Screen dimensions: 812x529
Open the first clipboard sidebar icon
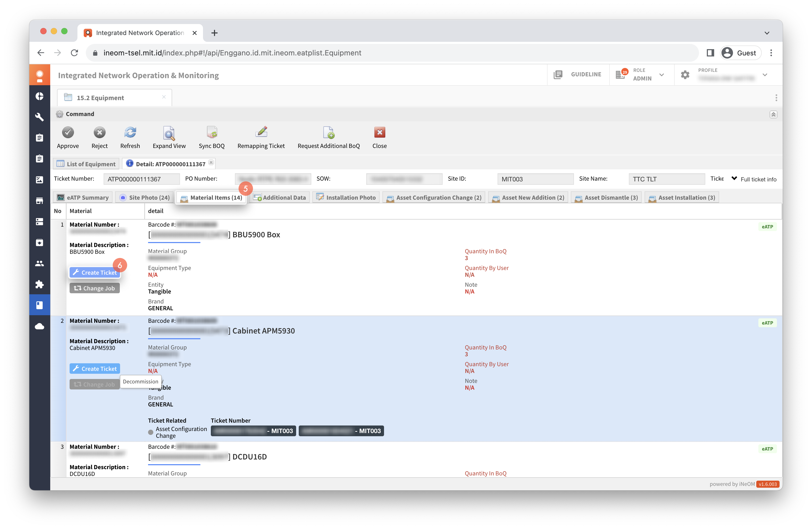40,138
